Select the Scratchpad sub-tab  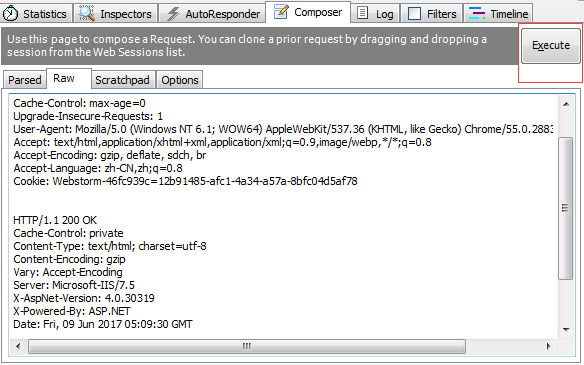pyautogui.click(x=123, y=80)
